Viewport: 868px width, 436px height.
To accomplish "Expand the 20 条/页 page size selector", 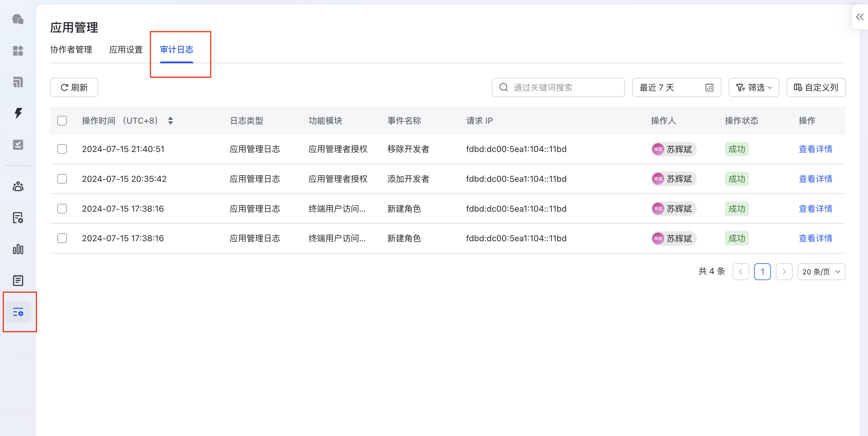I will pyautogui.click(x=821, y=271).
